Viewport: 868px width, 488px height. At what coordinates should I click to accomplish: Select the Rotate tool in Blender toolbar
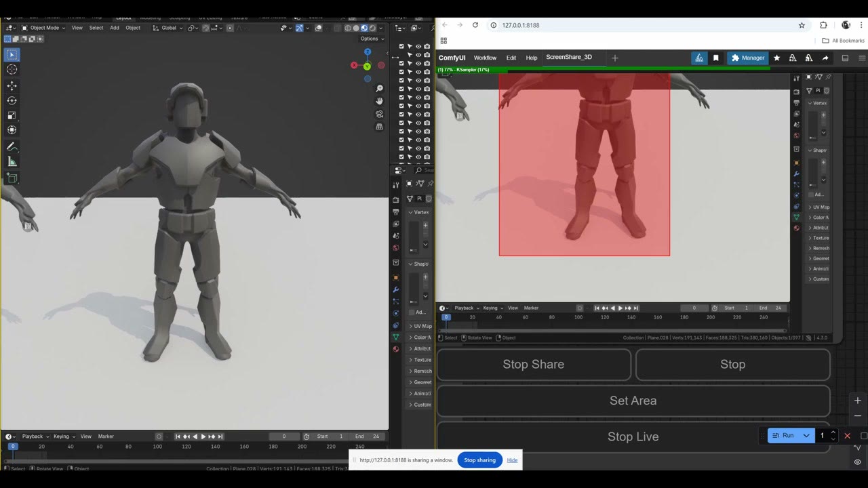click(x=12, y=100)
